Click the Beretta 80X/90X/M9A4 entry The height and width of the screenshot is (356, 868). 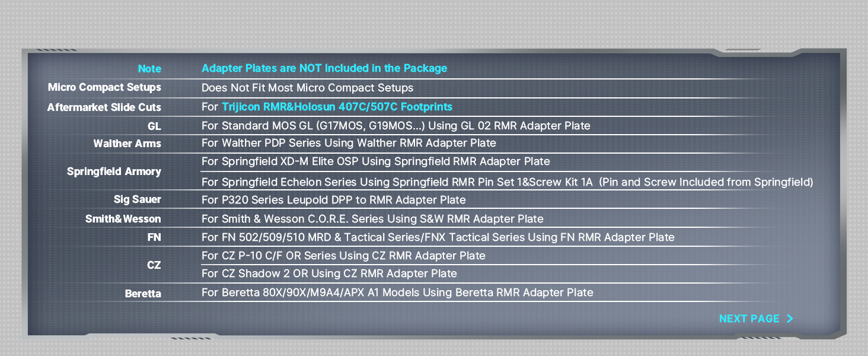(397, 293)
